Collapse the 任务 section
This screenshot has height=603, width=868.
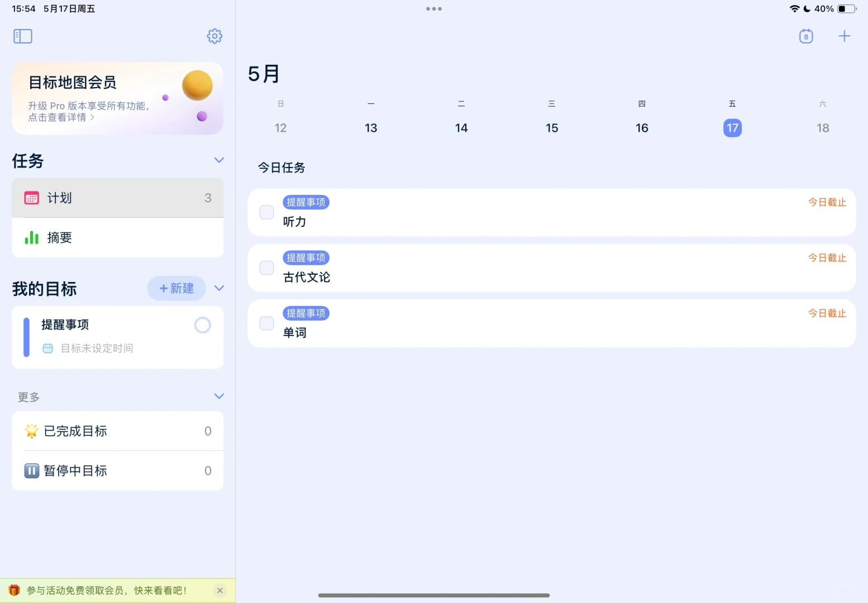[x=218, y=160]
